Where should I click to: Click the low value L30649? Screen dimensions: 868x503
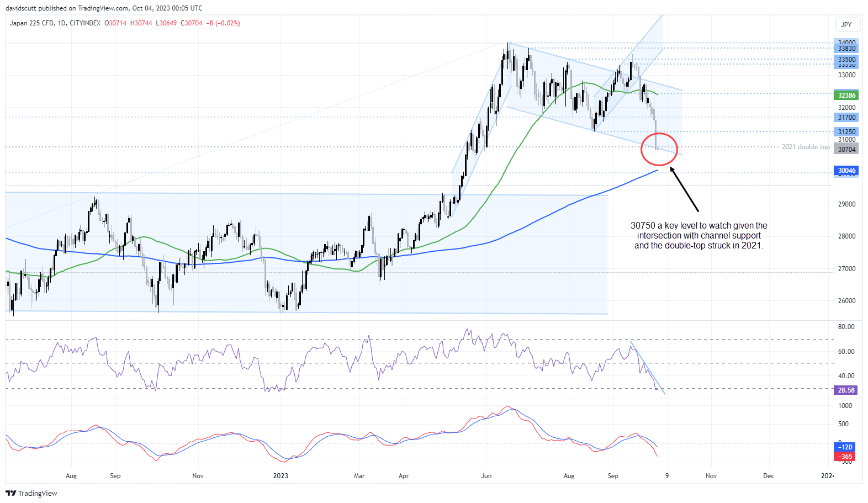(166, 23)
